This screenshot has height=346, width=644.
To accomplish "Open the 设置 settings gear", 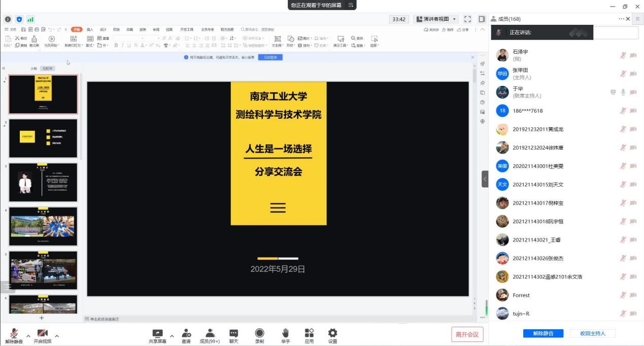I will click(332, 333).
